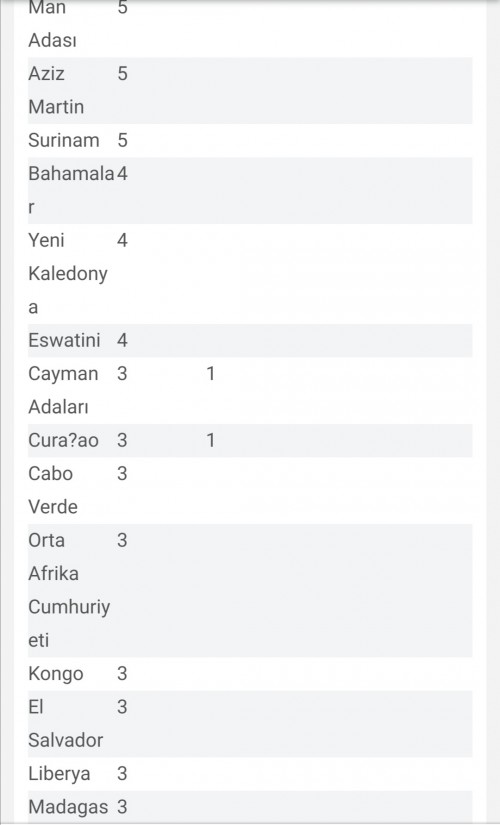Click the Yeni Kaledonya row name
The image size is (500, 825).
tap(68, 274)
